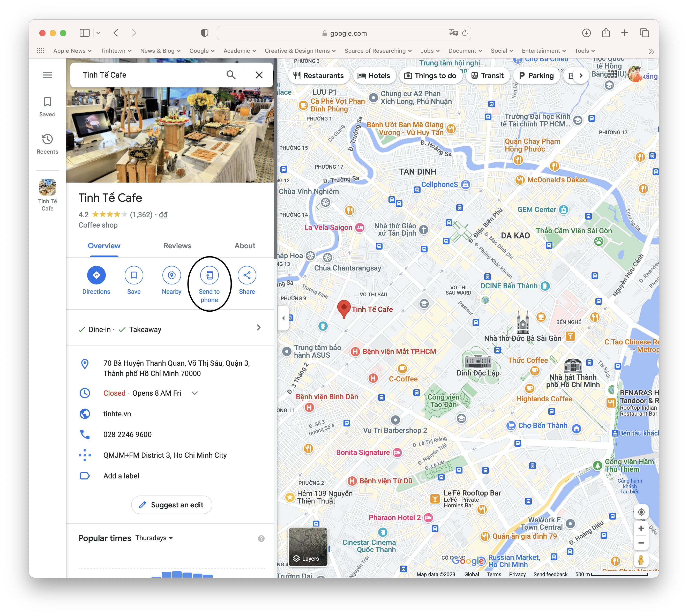Zoom in the map with plus
Viewport: 688px width, 616px height.
pyautogui.click(x=641, y=528)
